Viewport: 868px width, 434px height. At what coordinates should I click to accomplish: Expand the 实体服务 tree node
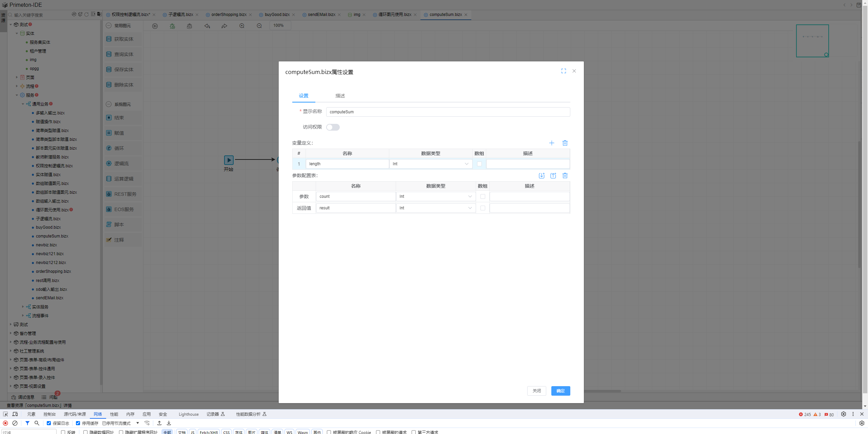[x=23, y=307]
